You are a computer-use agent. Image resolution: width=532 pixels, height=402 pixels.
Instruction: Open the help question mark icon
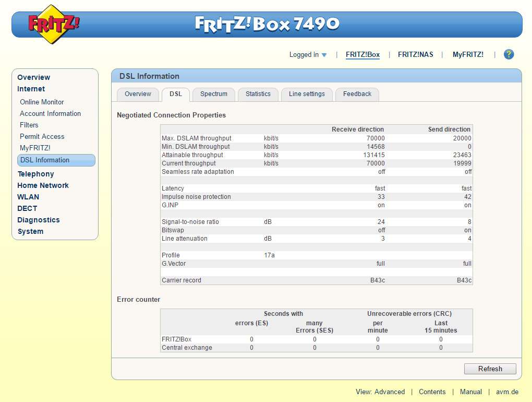click(x=509, y=54)
